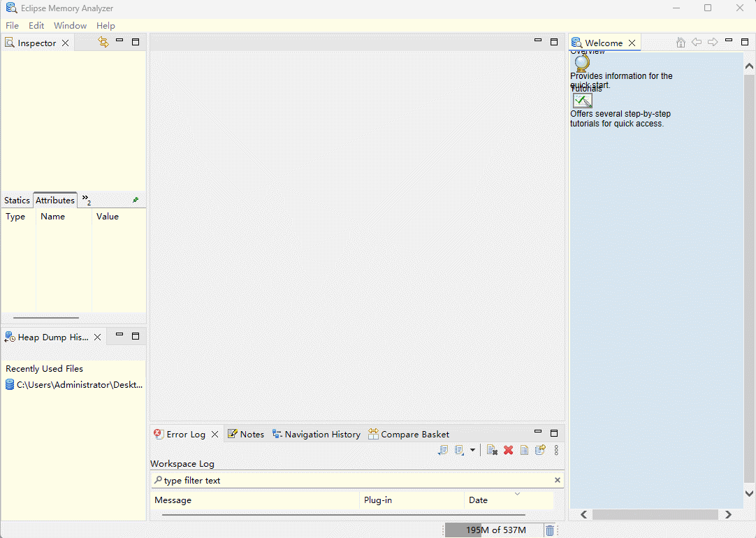Screen dimensions: 756x538
Task: Click the Link with Snapshot arrows icon
Action: [x=103, y=43]
